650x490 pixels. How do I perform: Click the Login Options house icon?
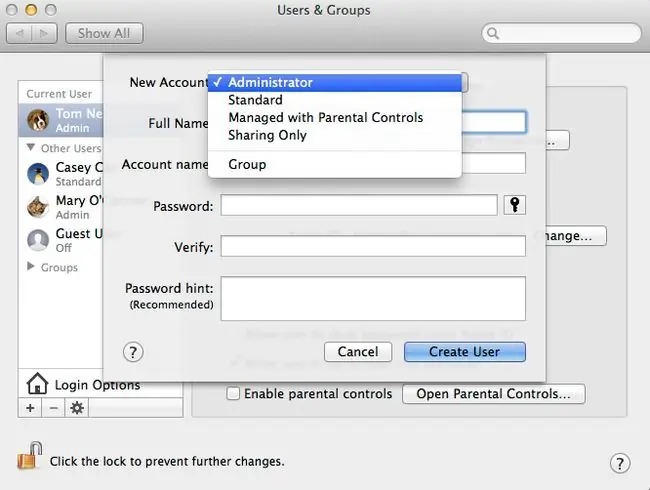tap(37, 383)
